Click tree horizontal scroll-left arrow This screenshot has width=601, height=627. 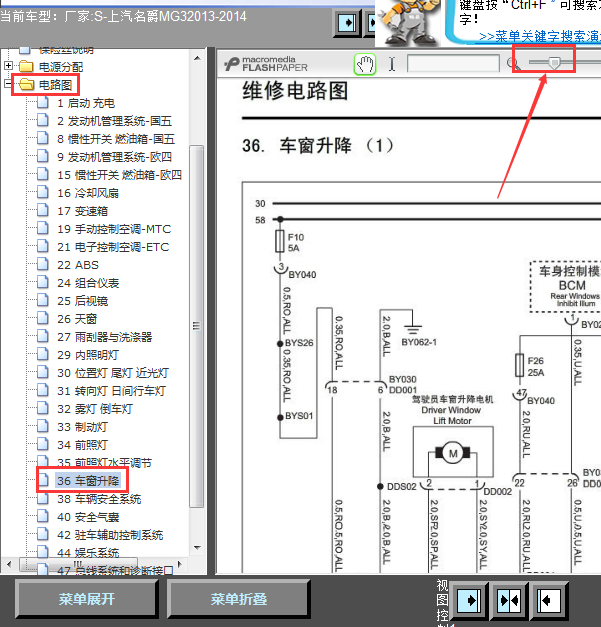[9, 565]
